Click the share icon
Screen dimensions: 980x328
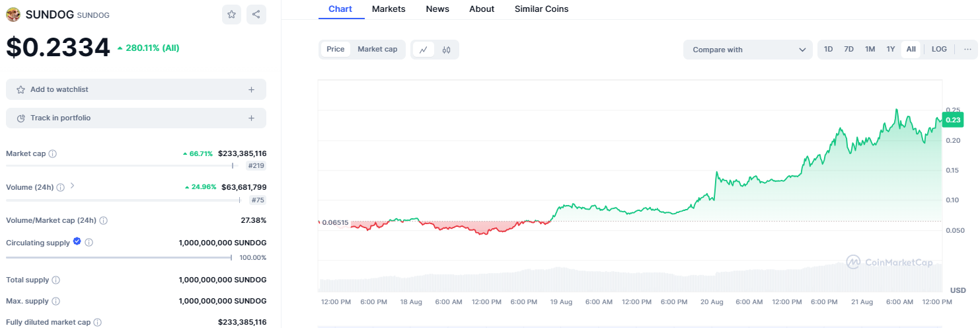(256, 15)
